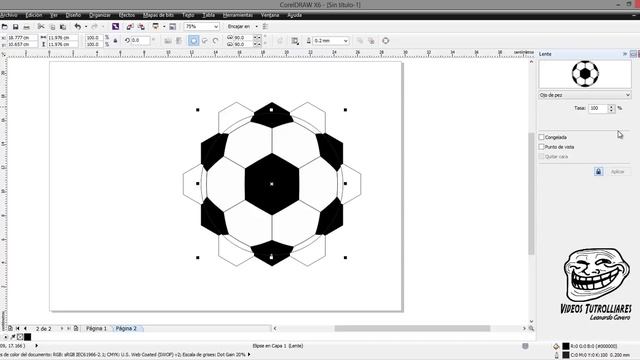Mirror the object horizontally
Viewport: 640px width, 360px height.
(168, 40)
